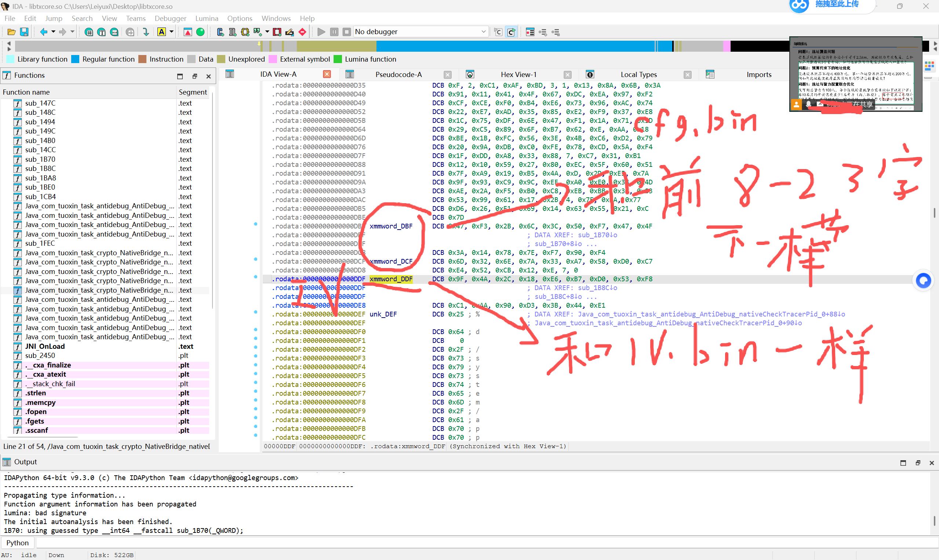The image size is (939, 560).
Task: Click the blue Regular function legend swatch
Action: [75, 59]
